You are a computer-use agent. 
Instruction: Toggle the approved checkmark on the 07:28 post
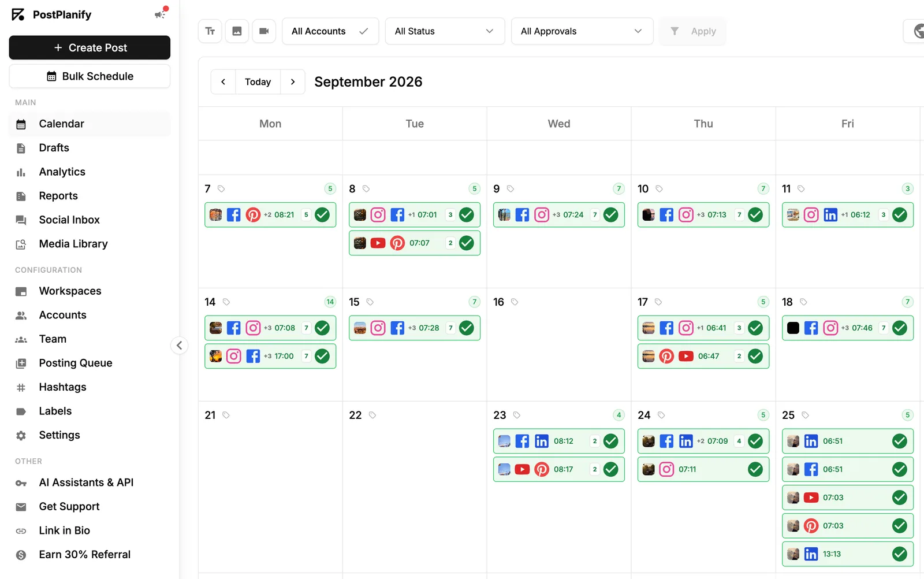467,328
